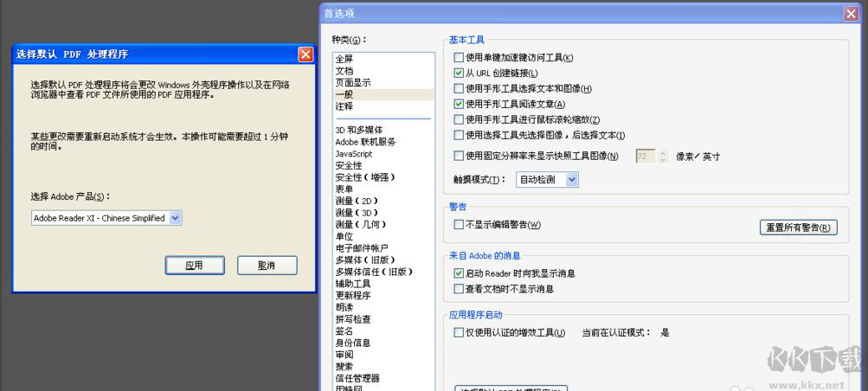Viewport: 868px width, 391px height.
Task: Open 拼写检查 category
Action: click(x=353, y=319)
